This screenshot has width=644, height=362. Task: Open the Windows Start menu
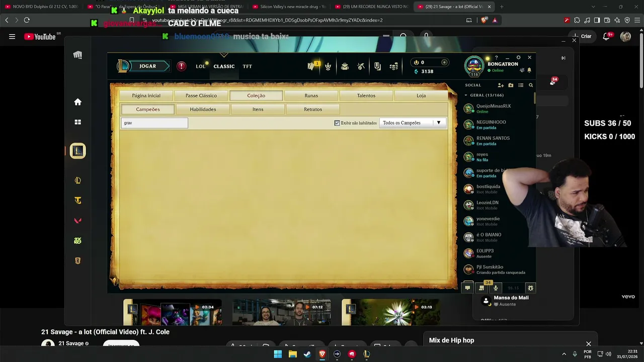point(278,354)
